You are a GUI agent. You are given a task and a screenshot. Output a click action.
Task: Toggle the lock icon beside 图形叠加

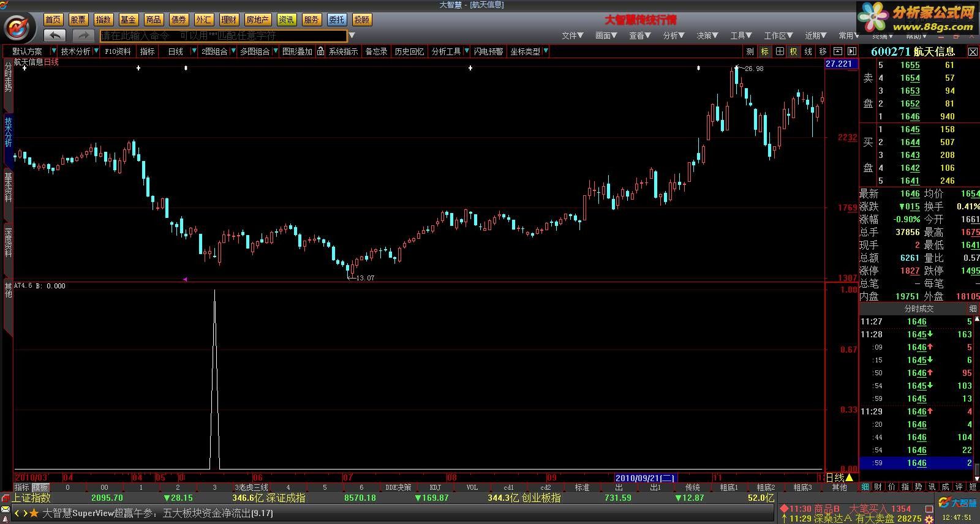tap(320, 51)
